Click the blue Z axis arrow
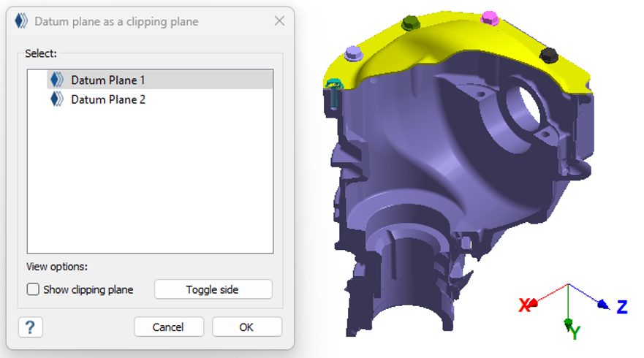The height and width of the screenshot is (358, 644). 603,305
